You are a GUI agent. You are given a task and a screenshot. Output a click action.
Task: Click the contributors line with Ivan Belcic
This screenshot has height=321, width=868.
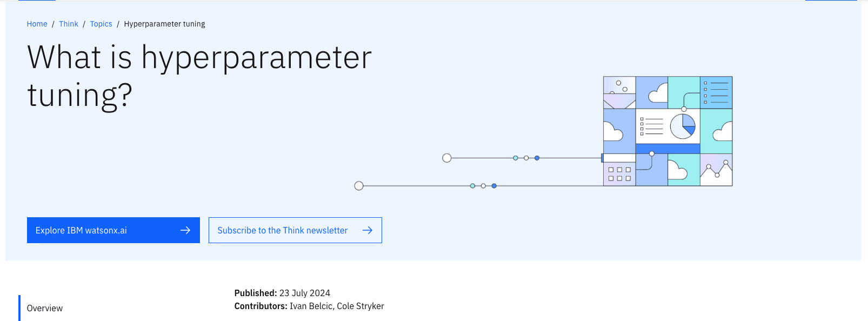tap(309, 306)
